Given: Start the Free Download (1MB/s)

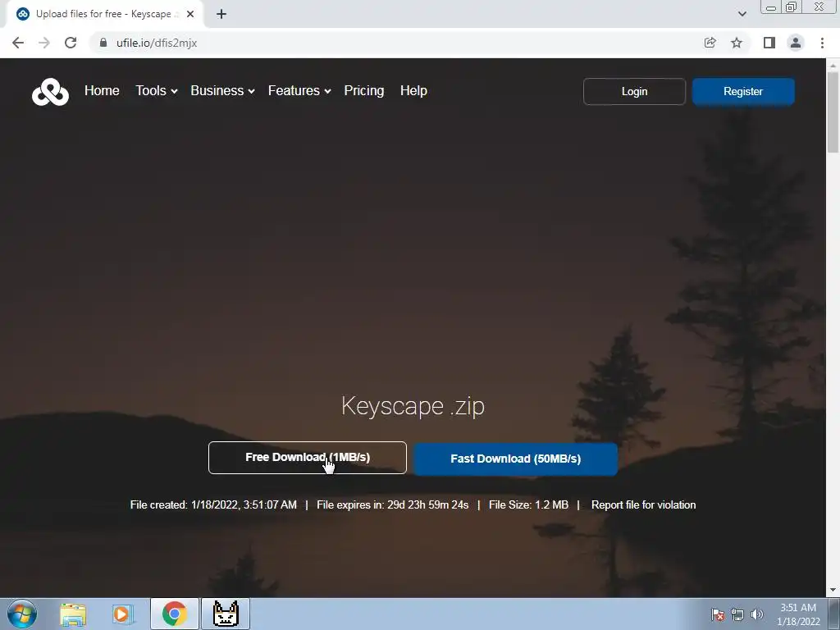Looking at the screenshot, I should point(308,458).
